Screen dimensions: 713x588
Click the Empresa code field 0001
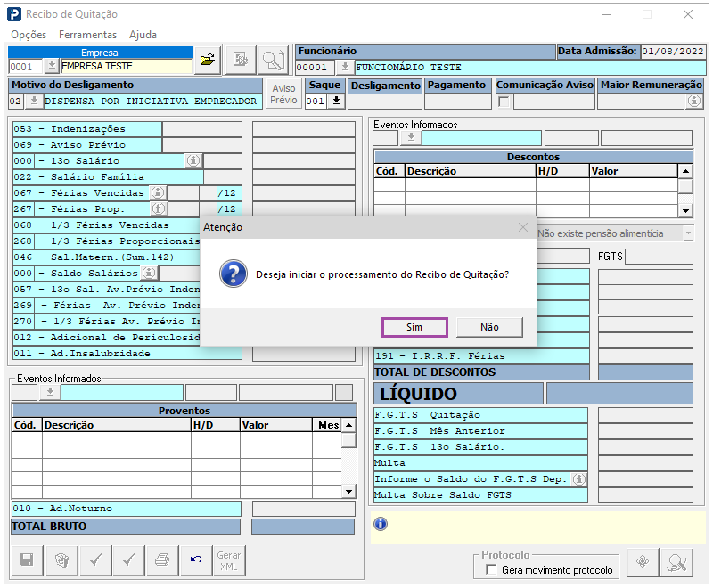coord(26,67)
